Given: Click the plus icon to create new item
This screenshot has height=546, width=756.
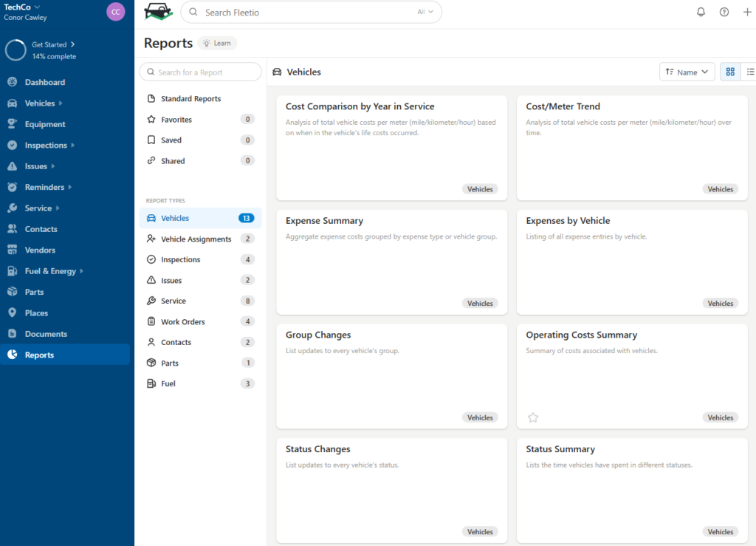Looking at the screenshot, I should tap(747, 12).
